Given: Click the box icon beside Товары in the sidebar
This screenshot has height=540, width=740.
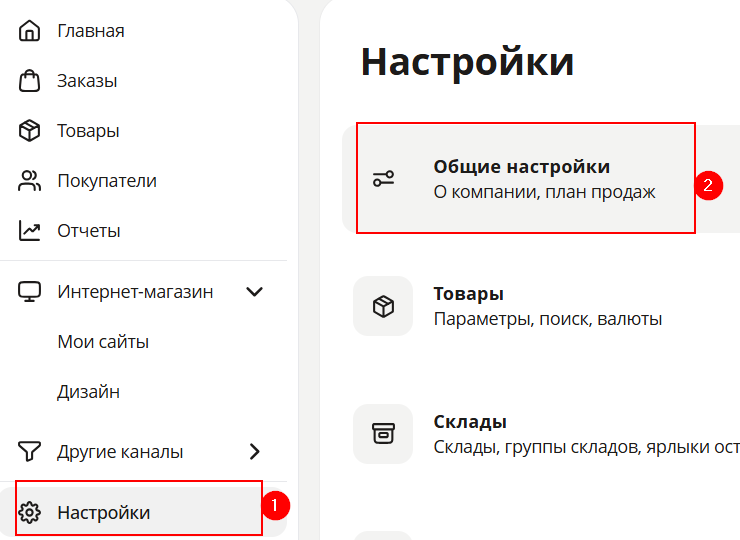Looking at the screenshot, I should 29,131.
